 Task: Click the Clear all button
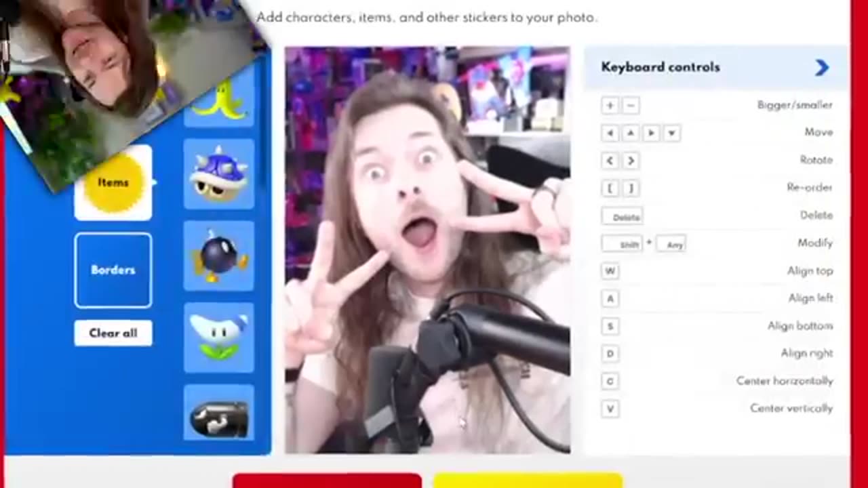point(113,333)
